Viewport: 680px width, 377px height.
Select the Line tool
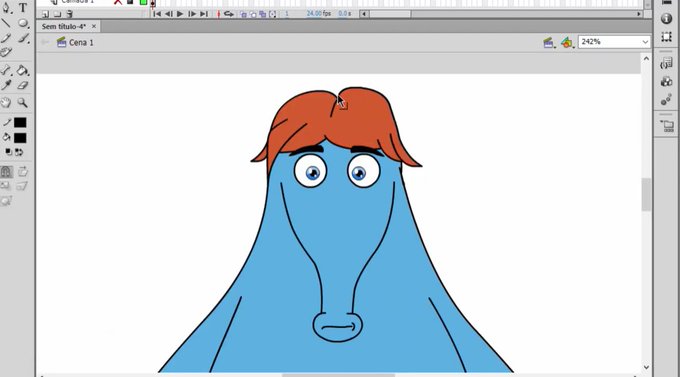[x=6, y=23]
